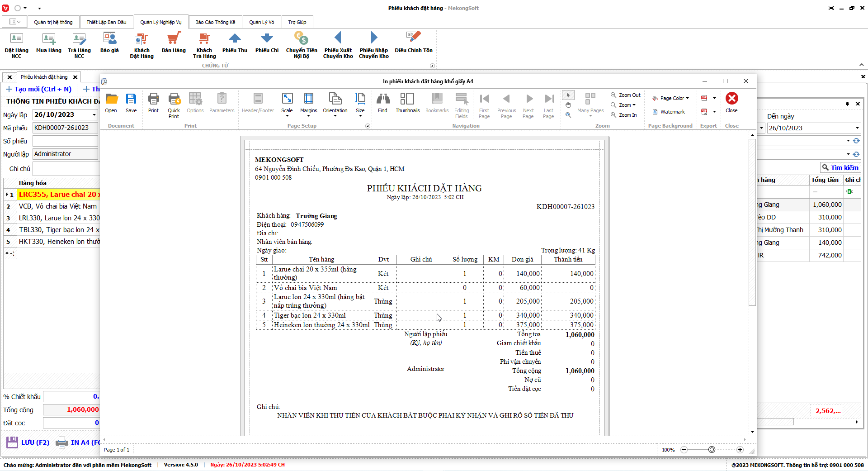Open the Page Color dropdown

pos(670,98)
